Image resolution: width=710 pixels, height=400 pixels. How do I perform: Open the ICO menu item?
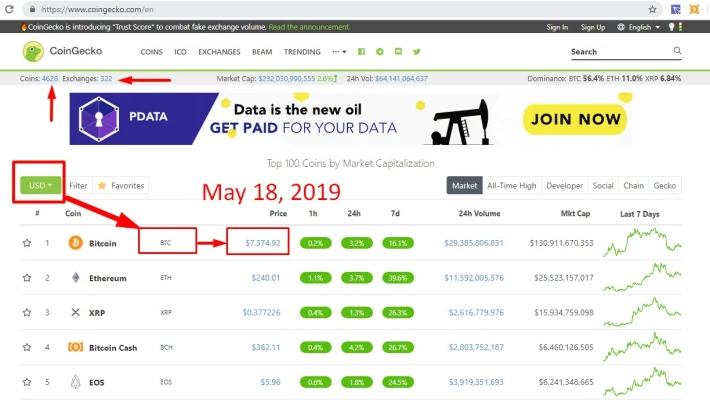pos(180,52)
